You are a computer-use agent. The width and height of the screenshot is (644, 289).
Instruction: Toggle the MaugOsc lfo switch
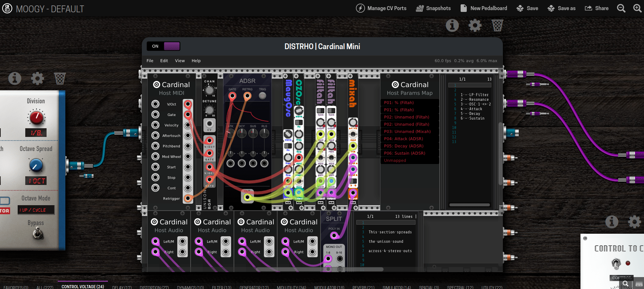pos(288,146)
